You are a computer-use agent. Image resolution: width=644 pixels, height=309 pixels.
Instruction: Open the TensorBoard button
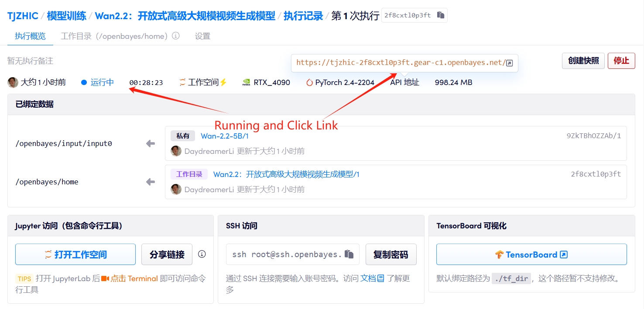click(x=531, y=254)
